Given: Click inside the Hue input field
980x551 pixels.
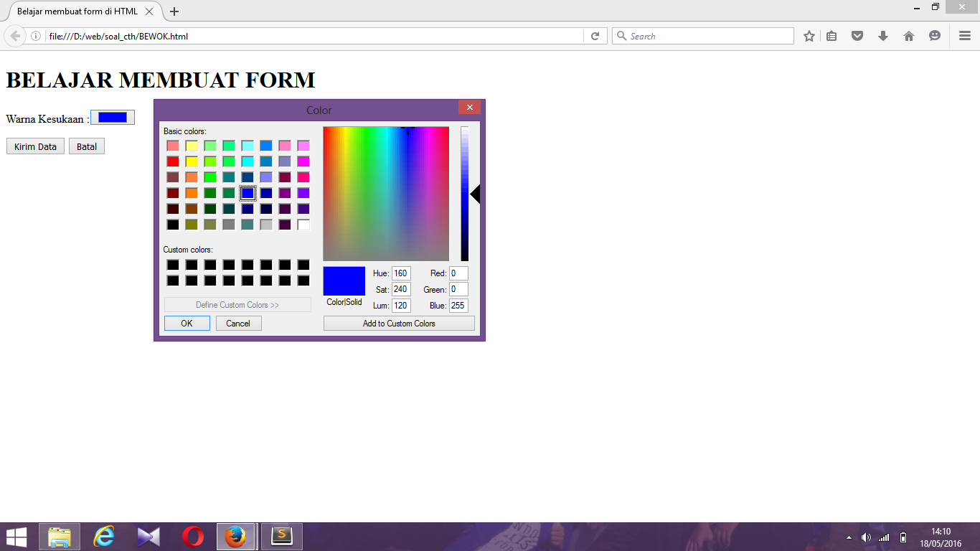Looking at the screenshot, I should click(400, 273).
